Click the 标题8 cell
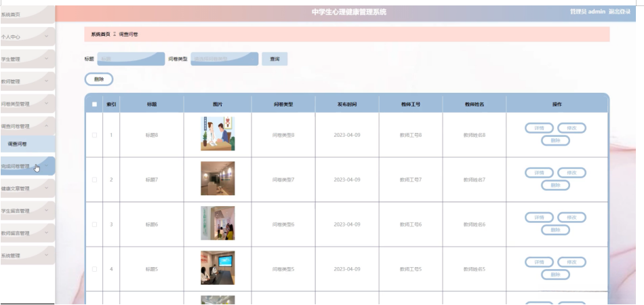This screenshot has height=305, width=644. pyautogui.click(x=152, y=135)
